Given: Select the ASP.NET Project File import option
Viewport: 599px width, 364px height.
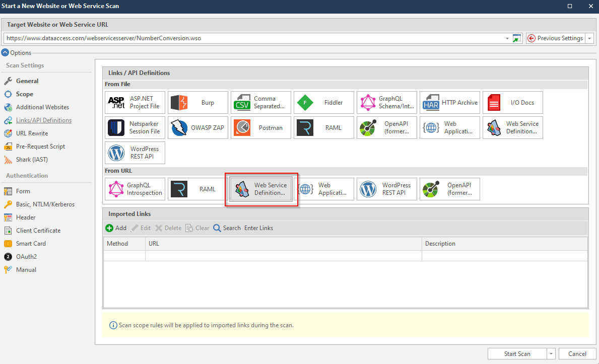Looking at the screenshot, I should pyautogui.click(x=135, y=102).
